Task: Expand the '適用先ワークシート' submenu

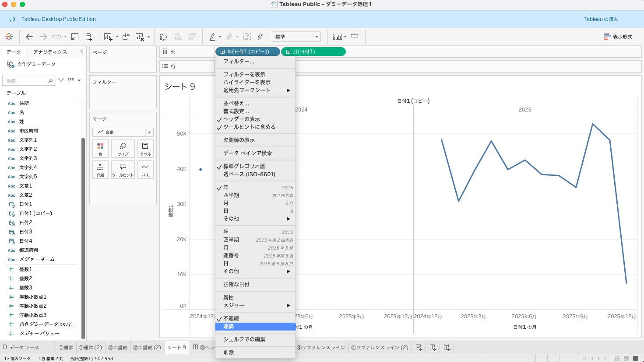Action: (x=256, y=90)
